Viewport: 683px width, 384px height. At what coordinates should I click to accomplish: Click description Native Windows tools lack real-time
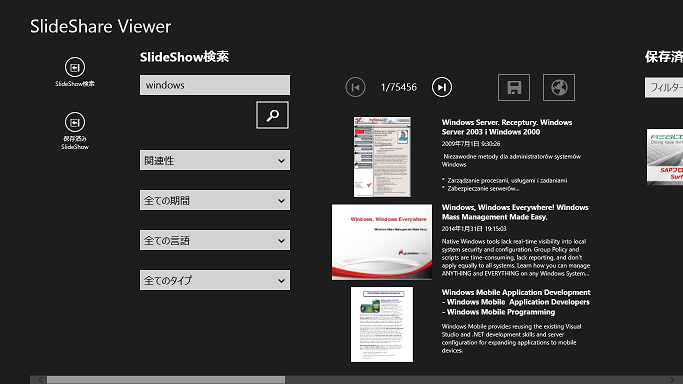pos(516,257)
